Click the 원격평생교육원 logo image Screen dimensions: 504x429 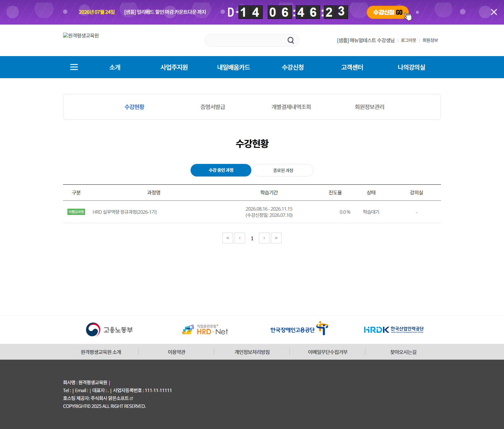click(81, 36)
